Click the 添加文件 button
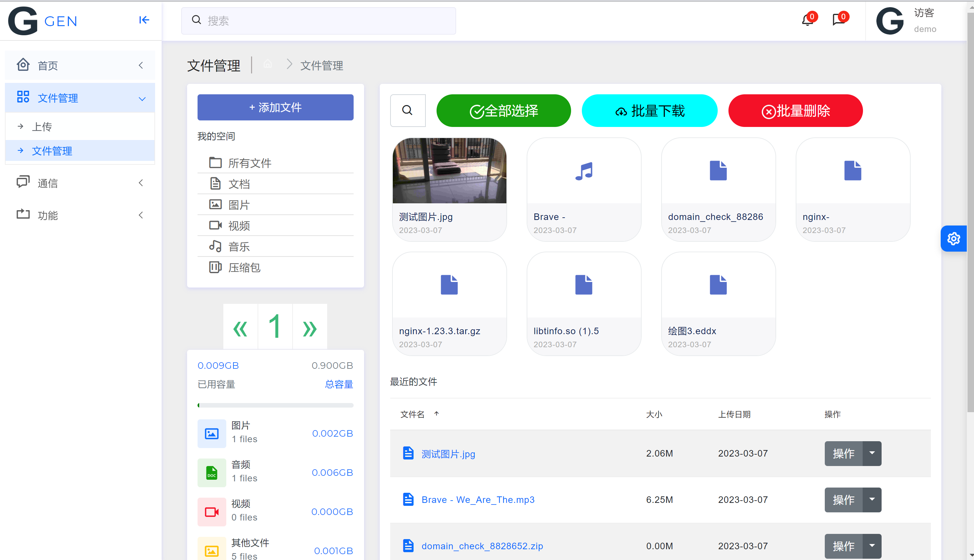The height and width of the screenshot is (560, 974). (276, 107)
